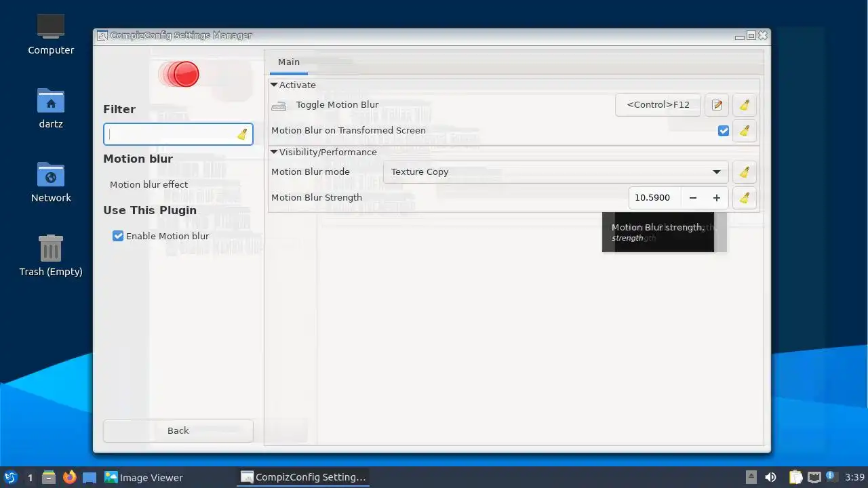The width and height of the screenshot is (868, 488).
Task: Click the show desktop taskbar icon
Action: (90, 477)
